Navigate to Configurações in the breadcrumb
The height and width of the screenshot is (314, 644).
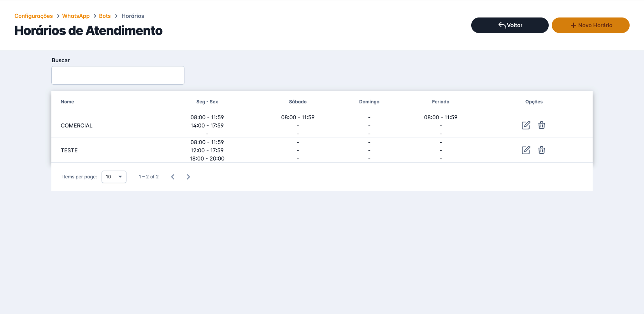point(33,16)
